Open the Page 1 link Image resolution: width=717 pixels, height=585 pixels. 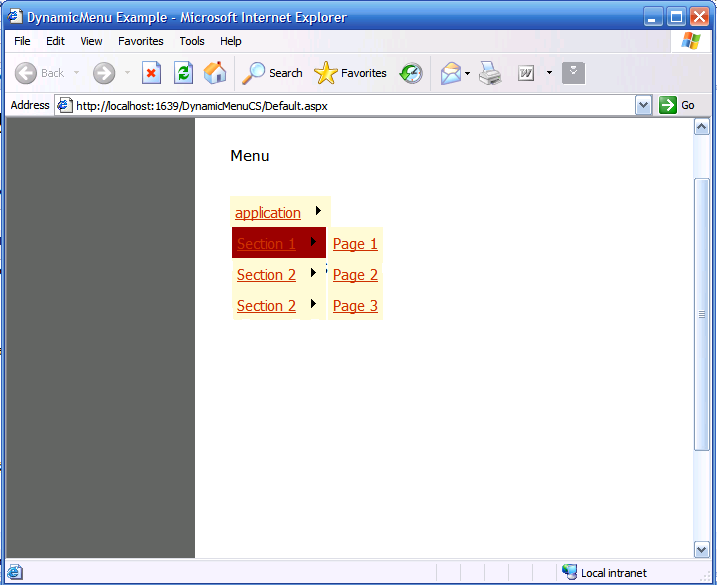(355, 244)
